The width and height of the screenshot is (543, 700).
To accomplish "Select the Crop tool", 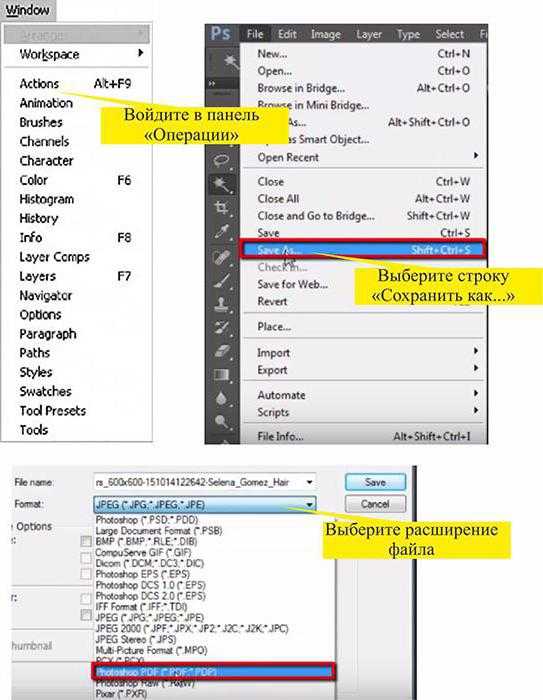I will coord(222,208).
